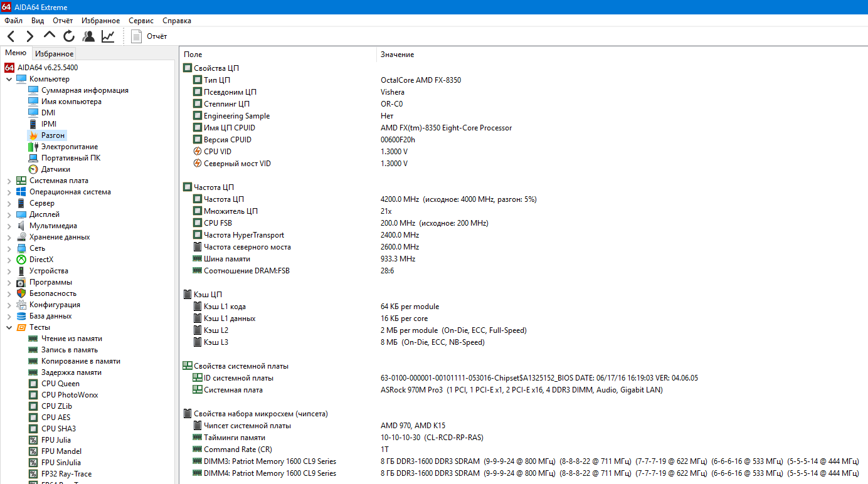Image resolution: width=868 pixels, height=484 pixels.
Task: Click the Конфигурация gear icon
Action: [x=21, y=305]
